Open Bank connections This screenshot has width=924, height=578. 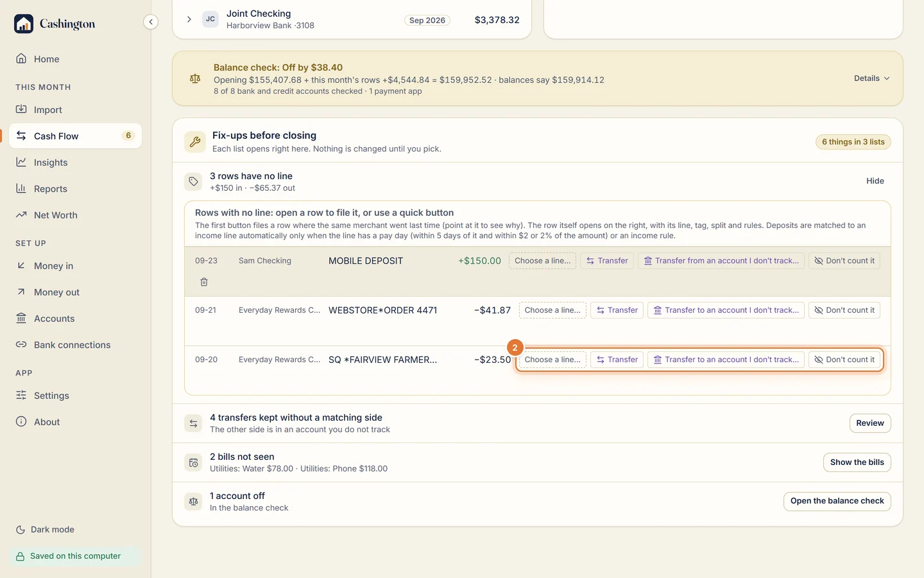(x=76, y=345)
